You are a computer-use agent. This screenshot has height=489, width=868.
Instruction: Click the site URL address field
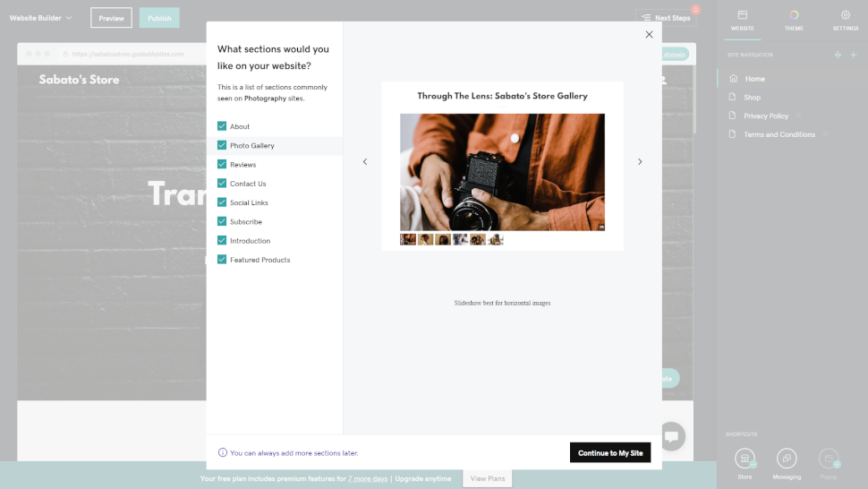[128, 55]
